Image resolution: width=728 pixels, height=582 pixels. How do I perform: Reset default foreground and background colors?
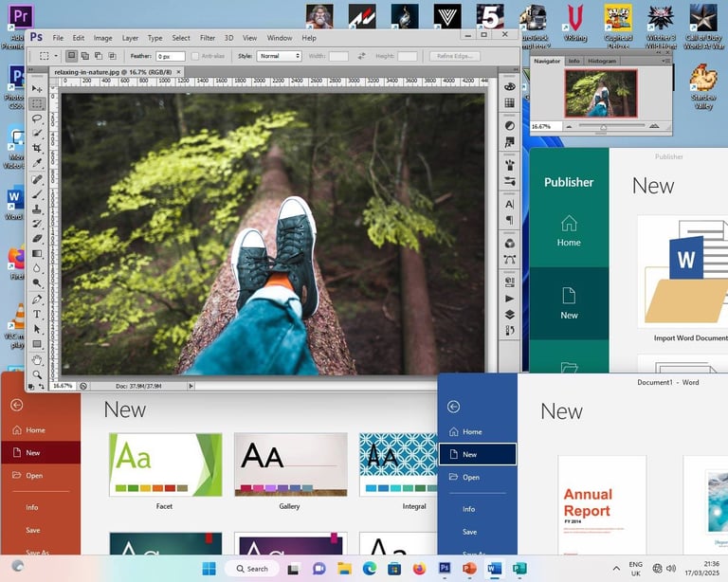(31, 386)
